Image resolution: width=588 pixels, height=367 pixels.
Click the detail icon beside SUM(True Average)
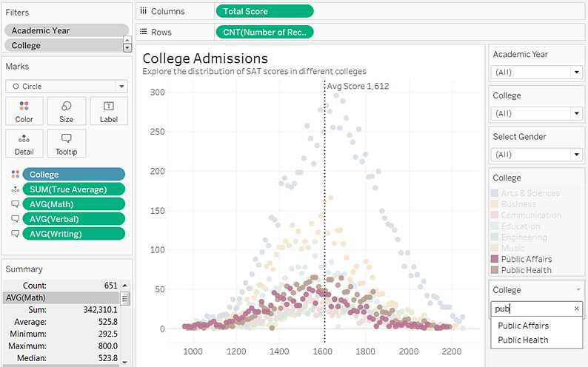14,189
